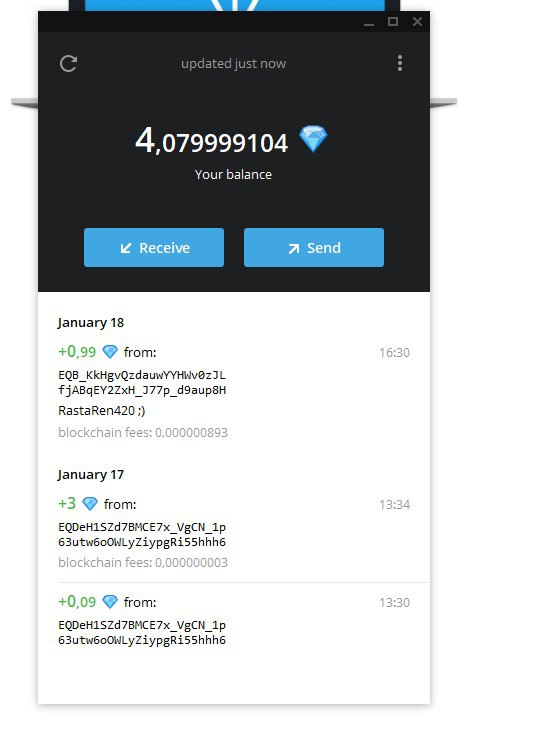Open the three-dot options menu
This screenshot has height=745, width=534.
click(x=400, y=63)
